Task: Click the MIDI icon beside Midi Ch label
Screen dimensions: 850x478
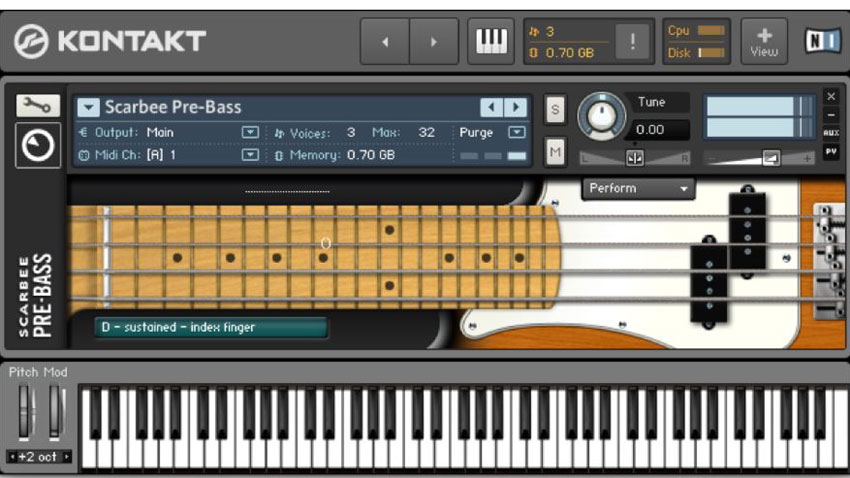Action: (83, 155)
